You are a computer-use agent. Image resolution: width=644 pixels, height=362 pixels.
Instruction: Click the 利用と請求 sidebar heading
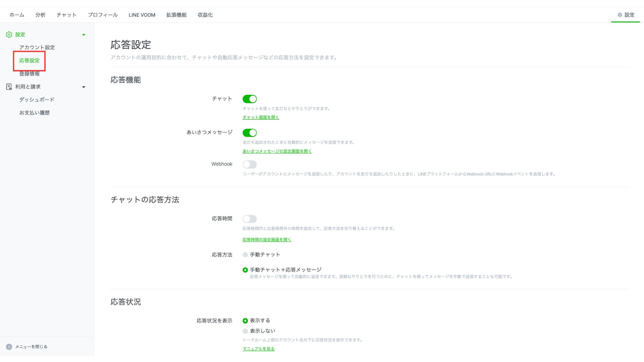pyautogui.click(x=28, y=87)
